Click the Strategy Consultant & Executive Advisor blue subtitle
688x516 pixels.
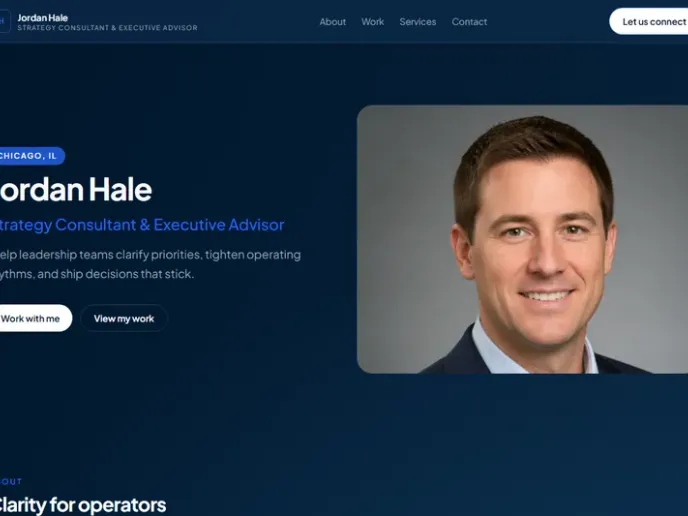pyautogui.click(x=141, y=225)
